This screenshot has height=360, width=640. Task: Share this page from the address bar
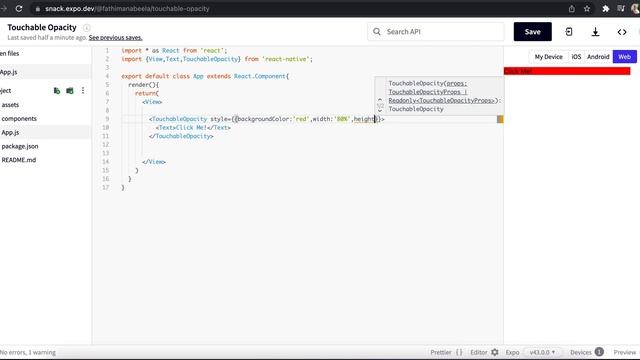[x=571, y=9]
